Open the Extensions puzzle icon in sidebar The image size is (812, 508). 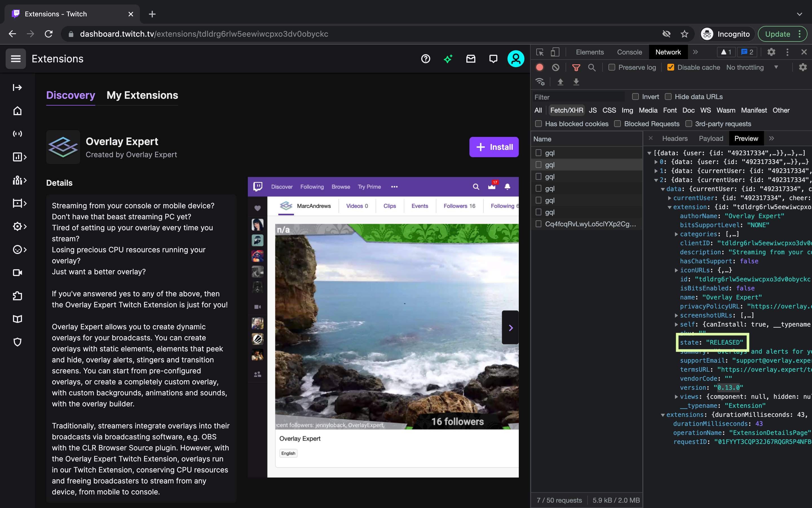tap(17, 296)
